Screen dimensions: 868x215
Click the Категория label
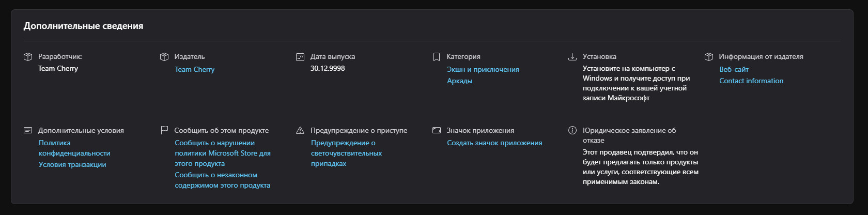463,57
